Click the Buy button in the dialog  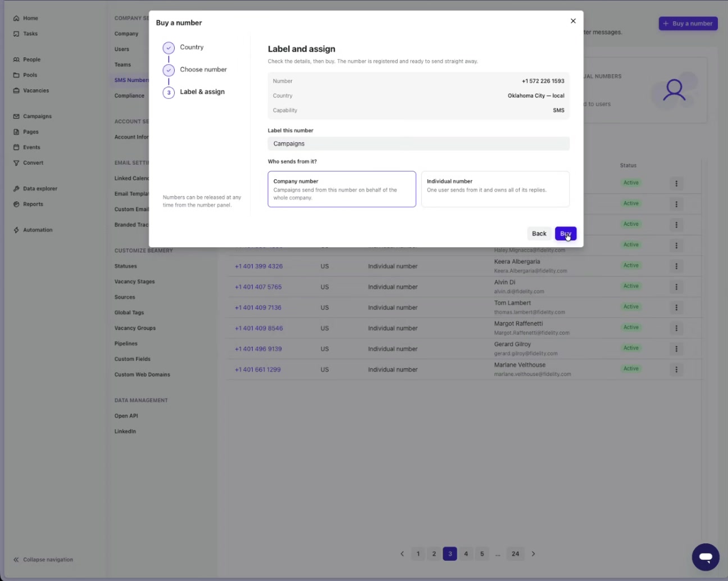pyautogui.click(x=566, y=234)
